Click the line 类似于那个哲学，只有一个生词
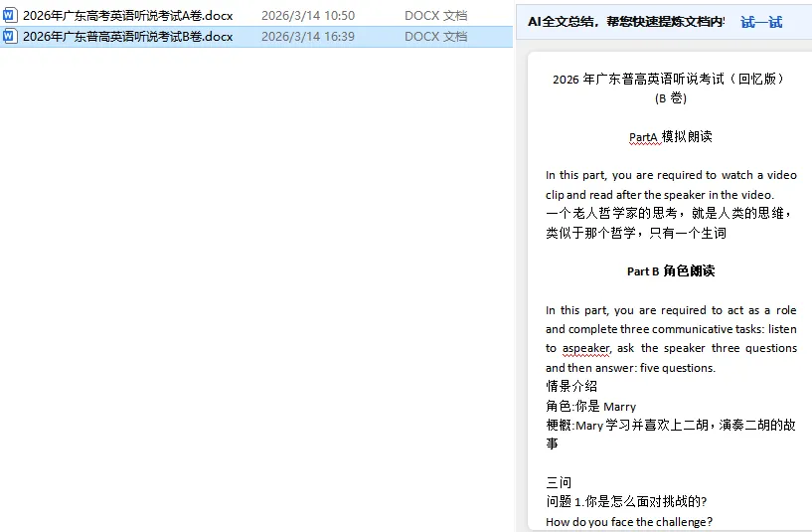Image resolution: width=812 pixels, height=532 pixels. coord(636,233)
